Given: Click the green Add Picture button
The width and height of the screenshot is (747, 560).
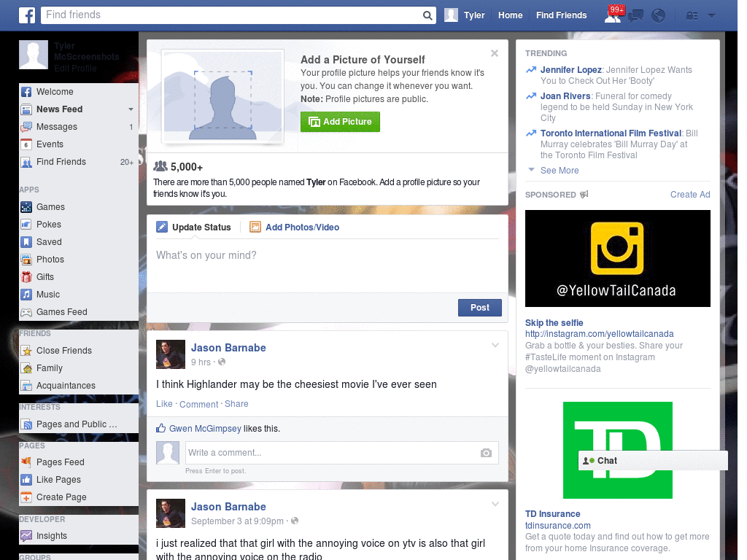Looking at the screenshot, I should 340,122.
